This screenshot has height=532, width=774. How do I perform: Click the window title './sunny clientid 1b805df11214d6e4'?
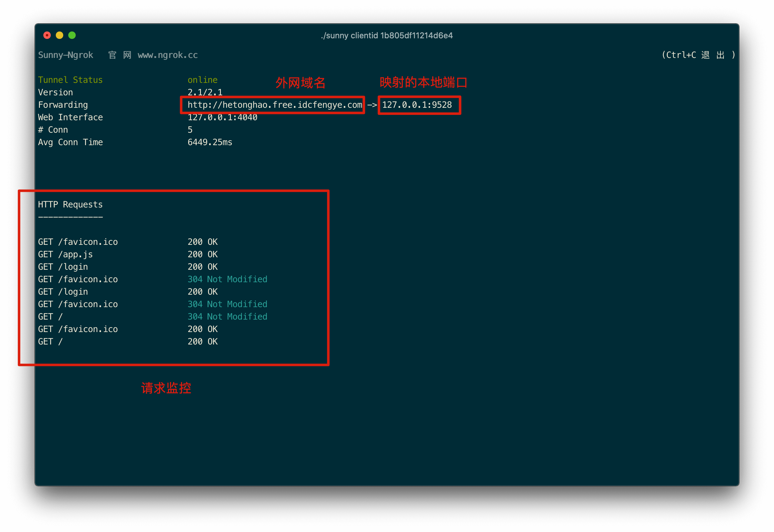(387, 35)
